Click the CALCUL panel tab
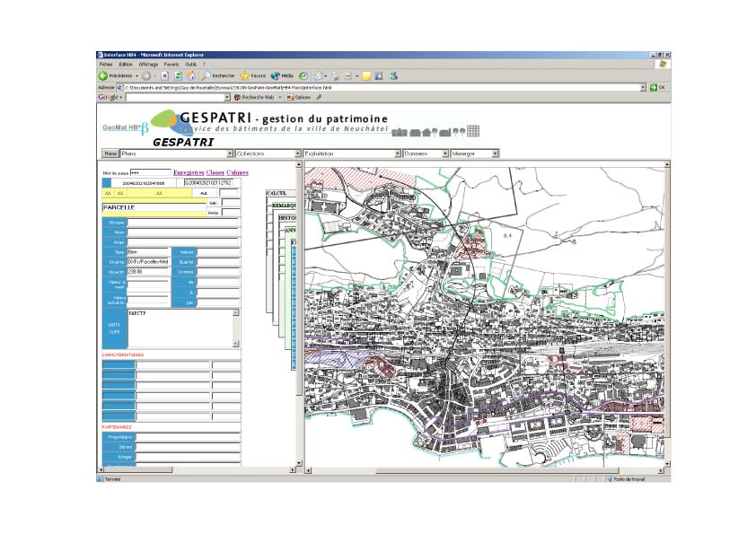 [281, 193]
